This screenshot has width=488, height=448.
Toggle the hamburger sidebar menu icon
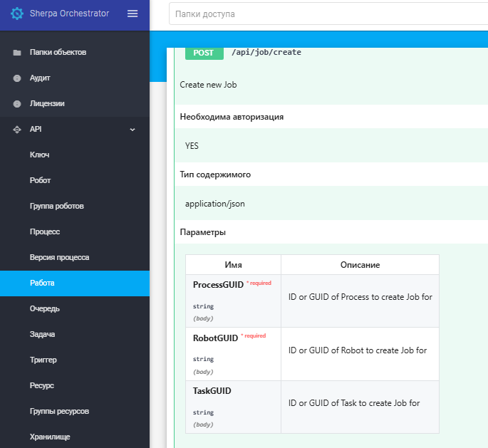click(133, 14)
